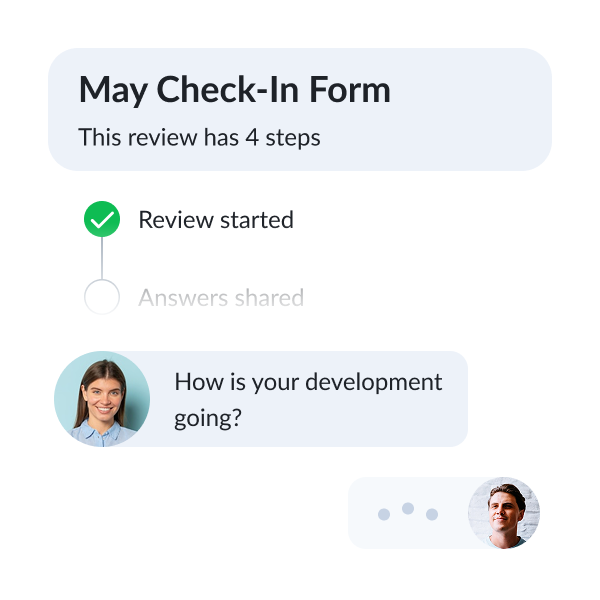The height and width of the screenshot is (600, 600).
Task: Open the development question message bubble
Action: 261,399
